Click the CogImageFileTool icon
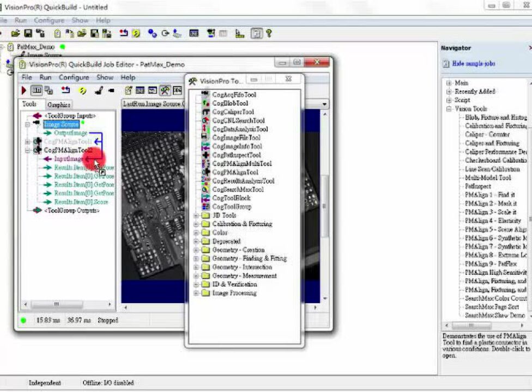Screen dimensions: 532x392 coord(205,138)
